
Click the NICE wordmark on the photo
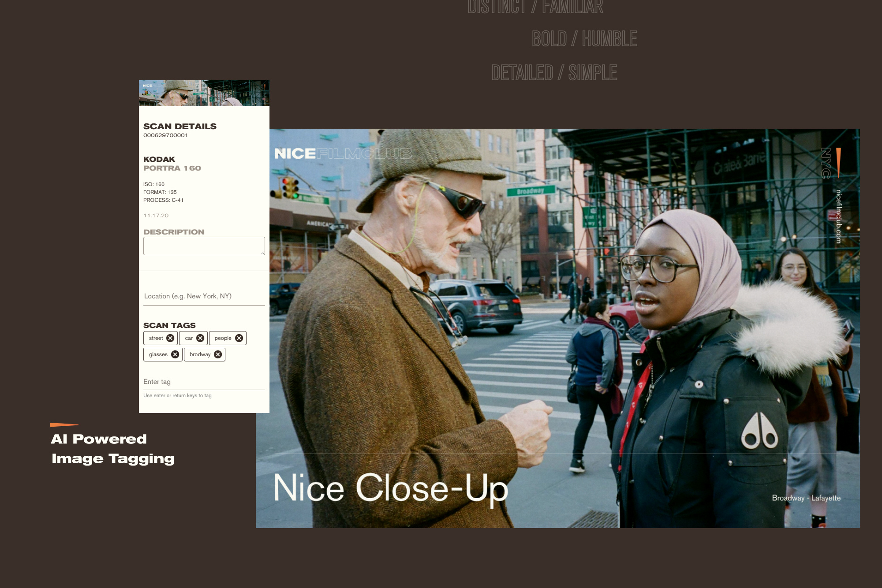pyautogui.click(x=295, y=154)
